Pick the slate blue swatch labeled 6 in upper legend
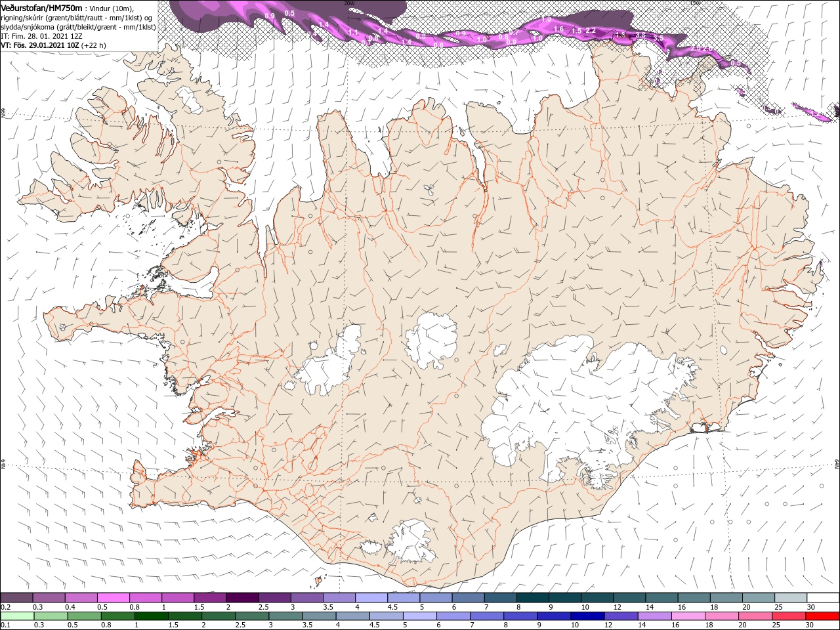 (x=469, y=598)
